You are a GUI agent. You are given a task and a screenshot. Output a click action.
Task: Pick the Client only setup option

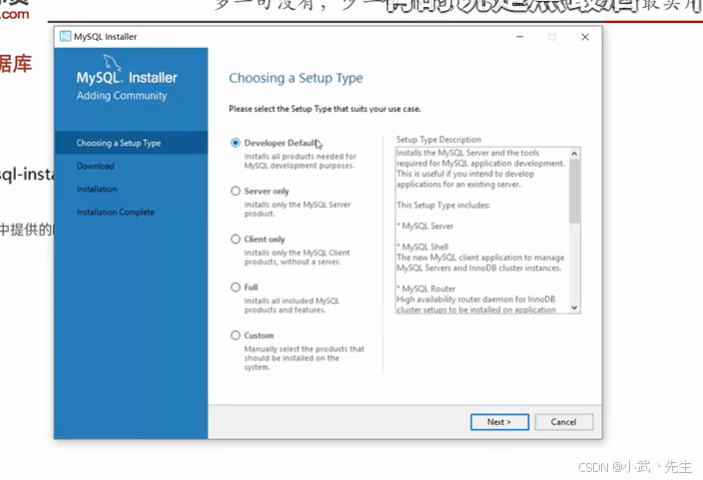click(x=235, y=239)
